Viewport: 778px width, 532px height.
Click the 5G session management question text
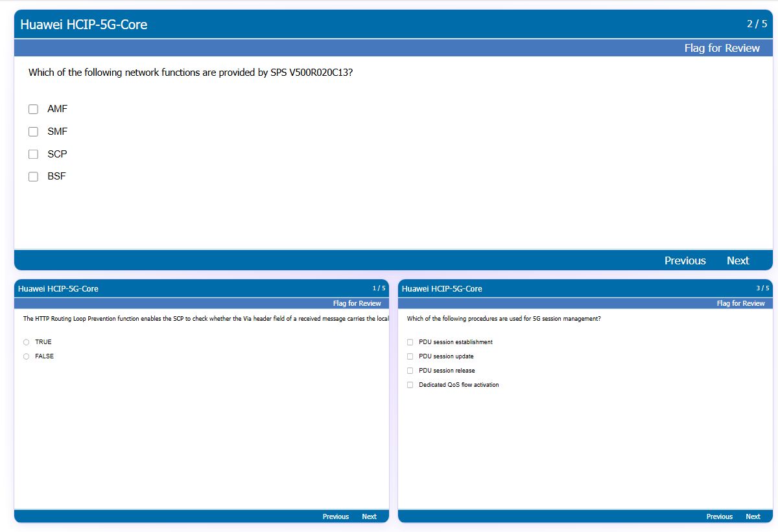[504, 319]
